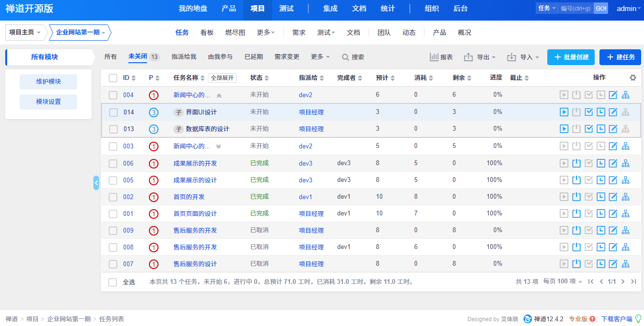This screenshot has height=326, width=644.
Task: Check the checkbox for task 002
Action: point(113,197)
